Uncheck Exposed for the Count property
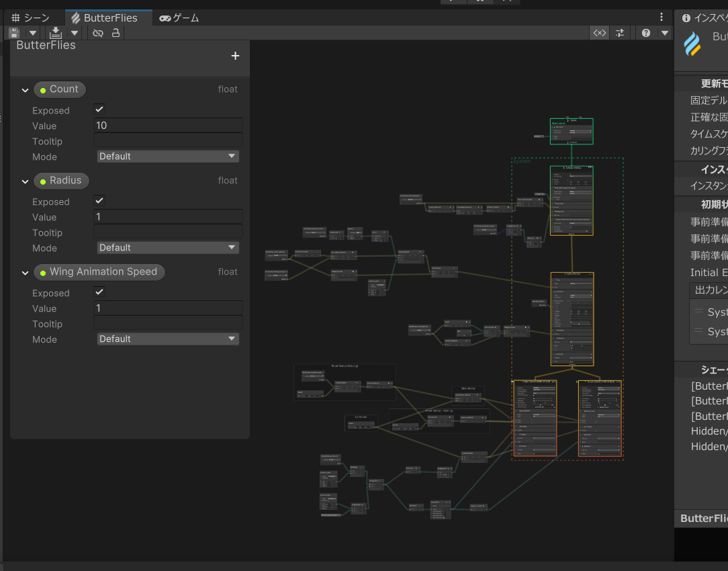Image resolution: width=728 pixels, height=571 pixels. point(99,109)
